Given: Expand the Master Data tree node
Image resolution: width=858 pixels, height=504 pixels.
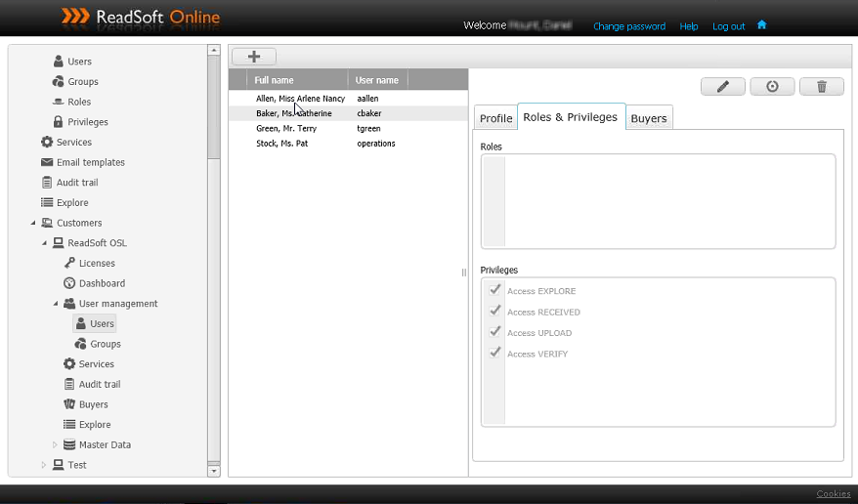Looking at the screenshot, I should 56,445.
